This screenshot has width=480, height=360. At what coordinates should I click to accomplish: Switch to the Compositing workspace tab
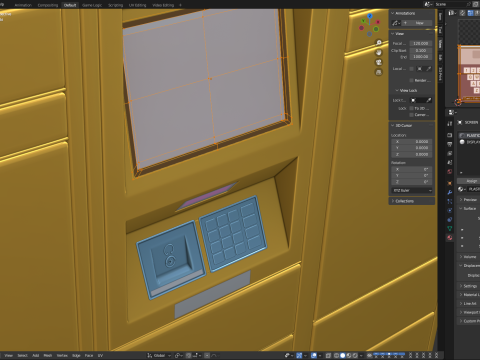(x=48, y=5)
